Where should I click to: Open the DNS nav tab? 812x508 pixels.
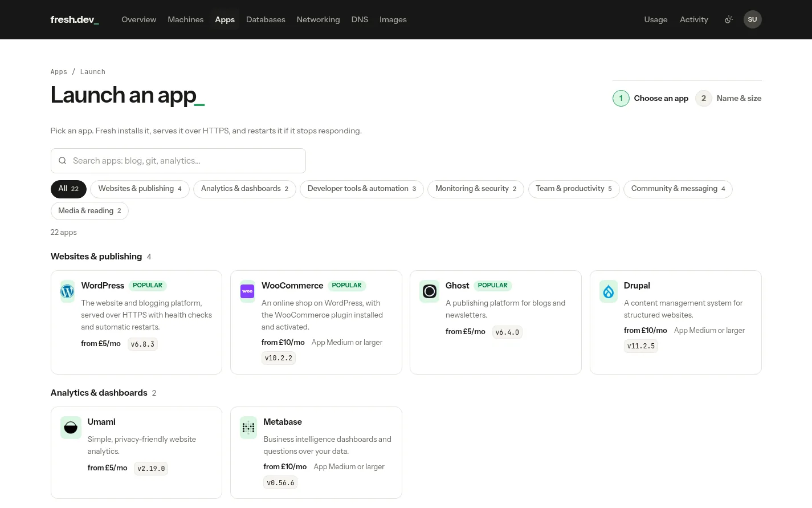point(360,19)
